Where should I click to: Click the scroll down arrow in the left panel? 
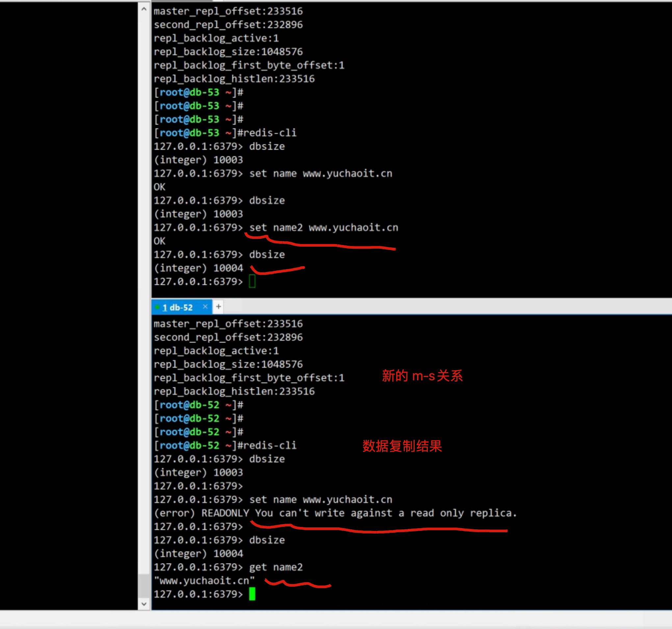click(144, 604)
